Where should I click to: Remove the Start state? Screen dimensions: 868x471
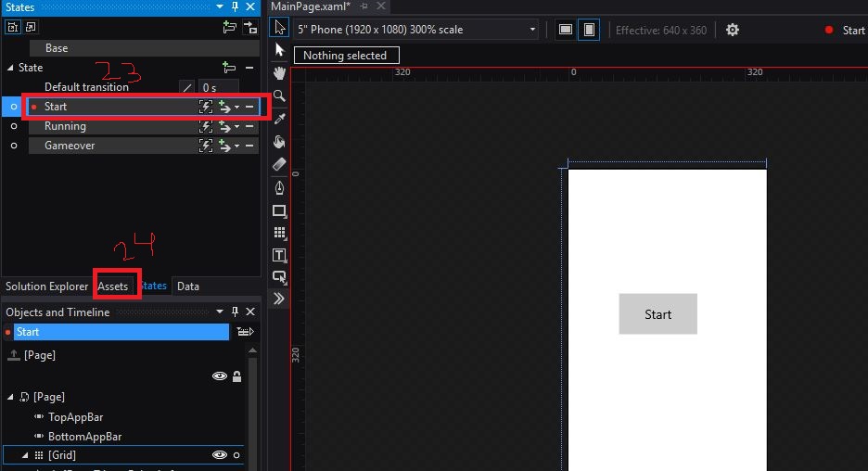[249, 107]
